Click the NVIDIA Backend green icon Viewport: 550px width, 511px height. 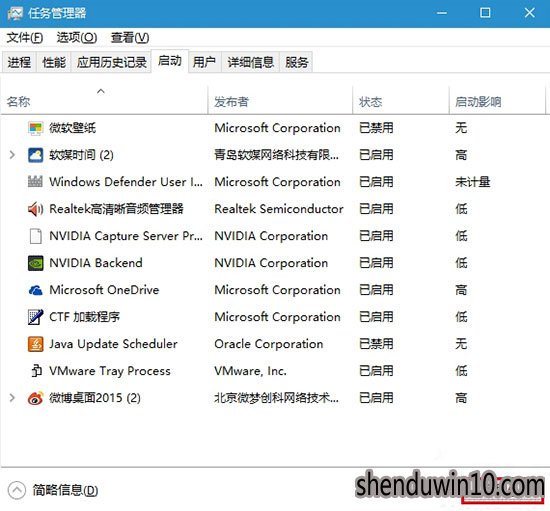(35, 263)
